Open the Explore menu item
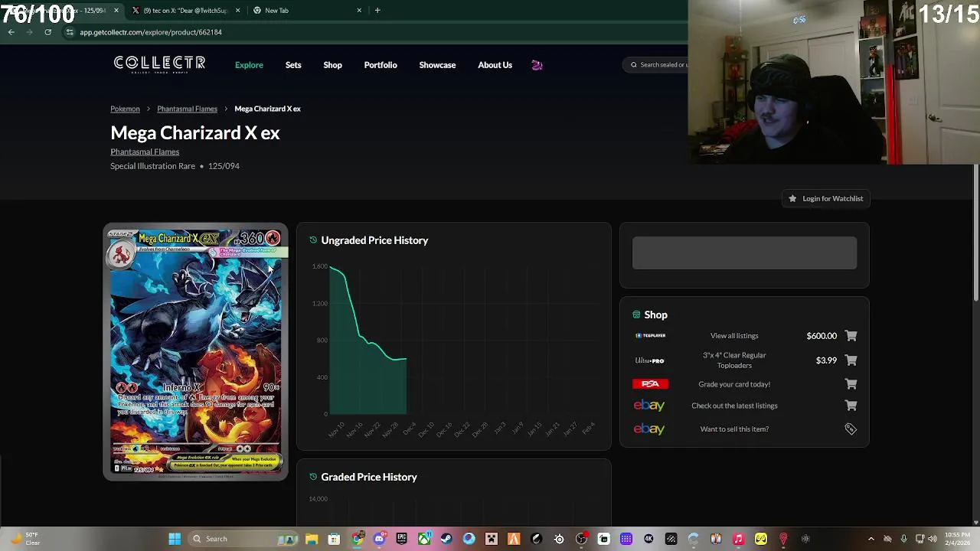The width and height of the screenshot is (980, 551). click(x=249, y=65)
